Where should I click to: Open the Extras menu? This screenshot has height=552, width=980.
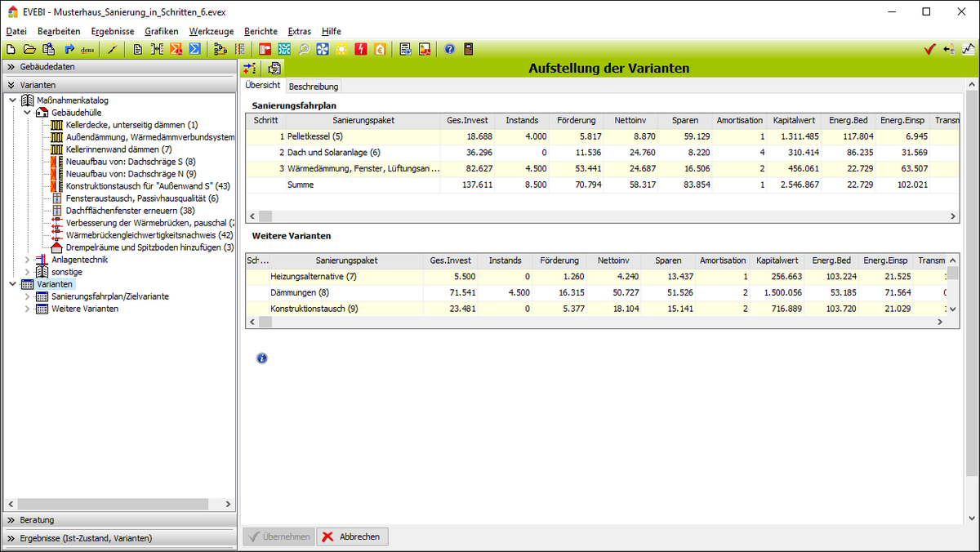(x=300, y=31)
